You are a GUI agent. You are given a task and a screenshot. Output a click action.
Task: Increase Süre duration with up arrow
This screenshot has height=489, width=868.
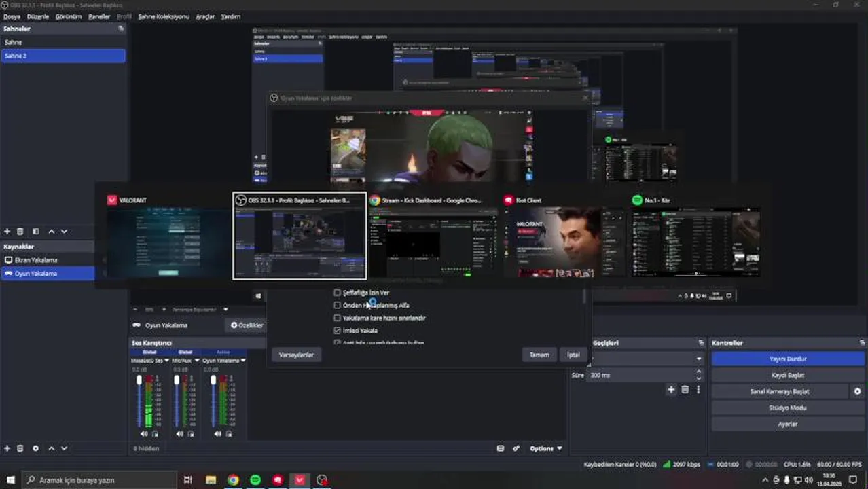699,372
